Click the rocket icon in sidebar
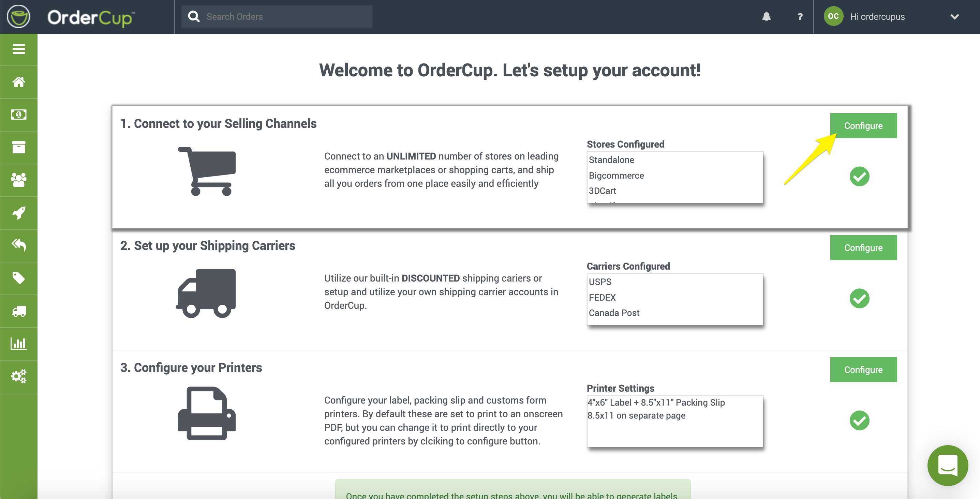The image size is (980, 499). (19, 213)
